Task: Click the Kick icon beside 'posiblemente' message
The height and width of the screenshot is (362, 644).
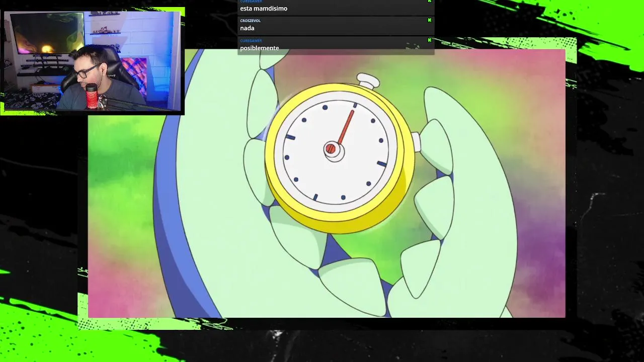Action: click(430, 40)
